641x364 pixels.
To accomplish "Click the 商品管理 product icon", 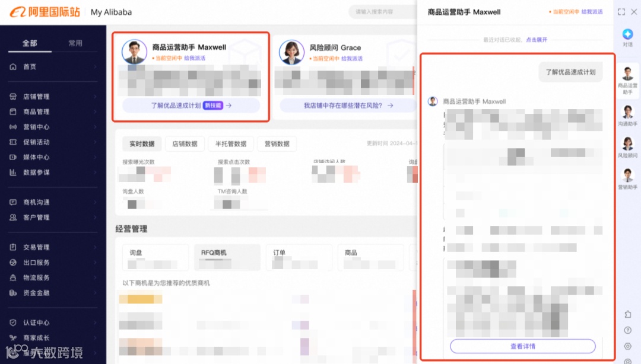I will pos(13,111).
